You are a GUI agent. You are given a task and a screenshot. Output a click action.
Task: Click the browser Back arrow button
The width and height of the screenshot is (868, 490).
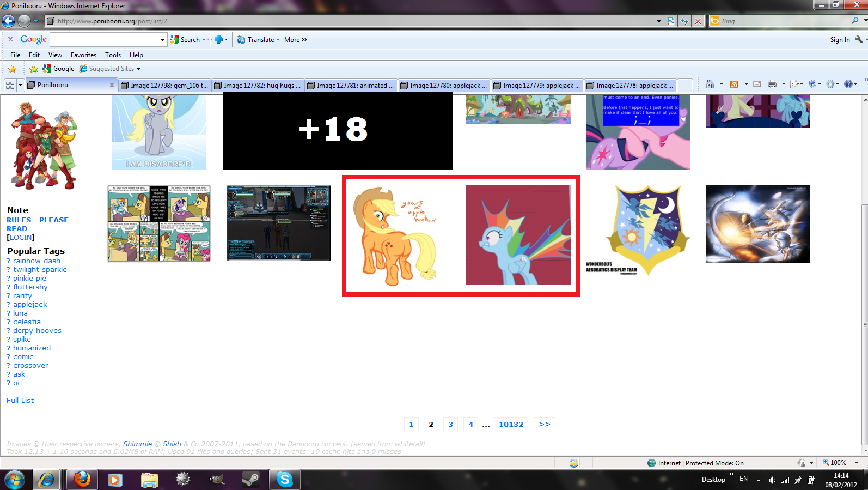[x=9, y=21]
